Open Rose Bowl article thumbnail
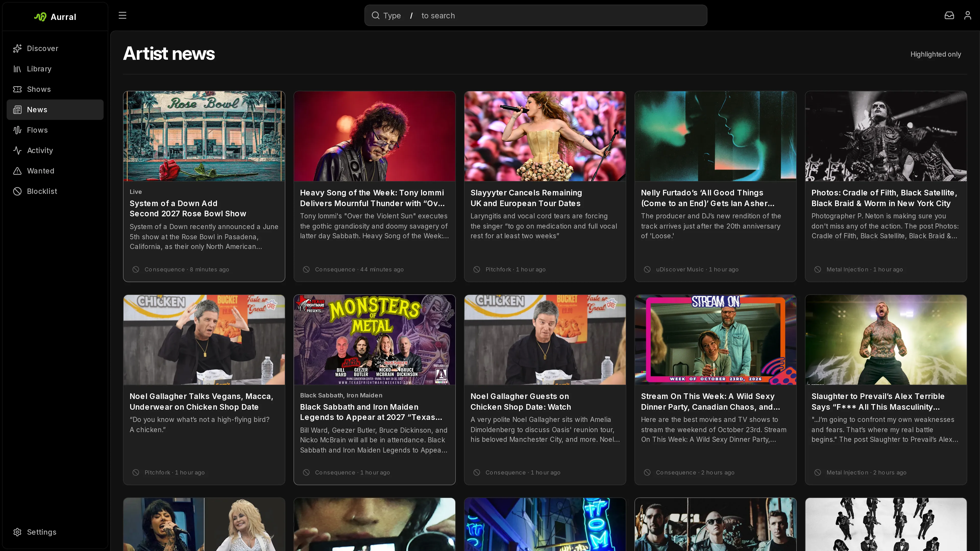 click(204, 136)
